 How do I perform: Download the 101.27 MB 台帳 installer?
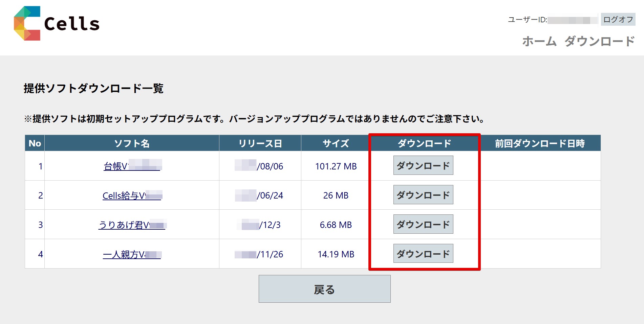[x=423, y=165]
